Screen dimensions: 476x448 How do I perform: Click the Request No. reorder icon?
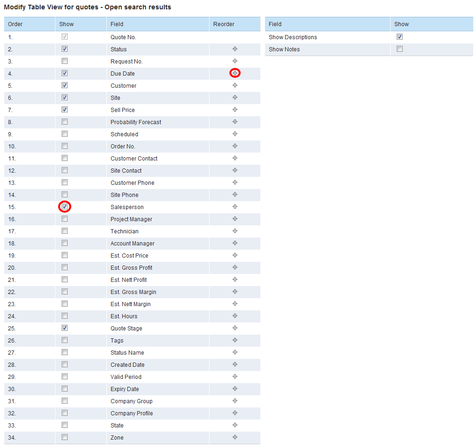pos(235,61)
